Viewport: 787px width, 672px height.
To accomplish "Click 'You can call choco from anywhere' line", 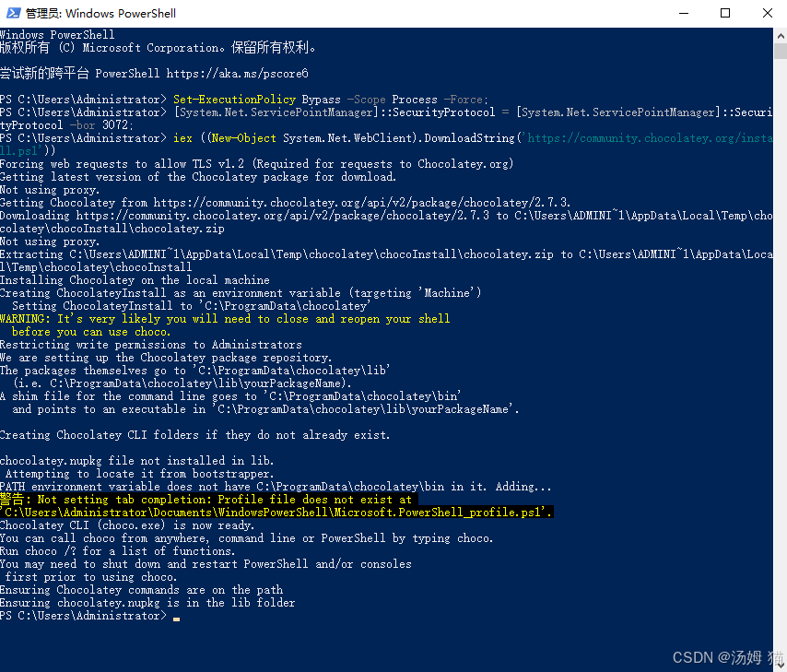I will click(x=246, y=538).
